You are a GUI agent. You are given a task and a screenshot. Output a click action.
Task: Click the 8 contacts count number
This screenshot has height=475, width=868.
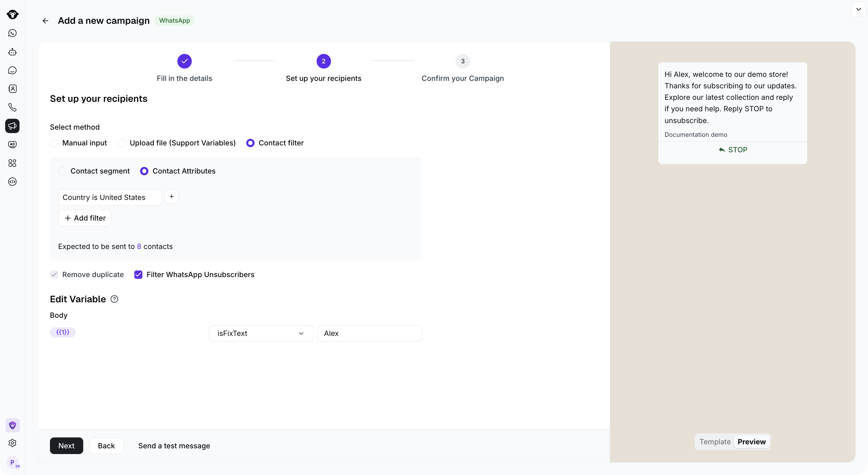139,246
